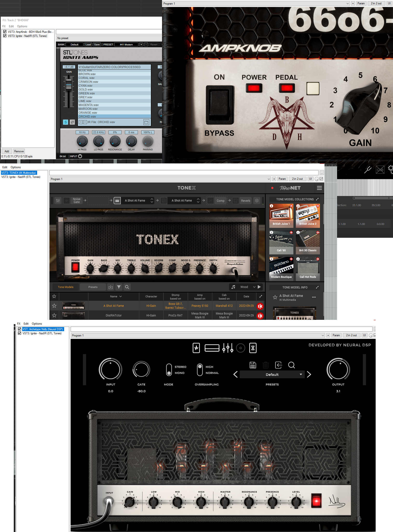Switch to the Presets tab in TONEX

pyautogui.click(x=93, y=287)
